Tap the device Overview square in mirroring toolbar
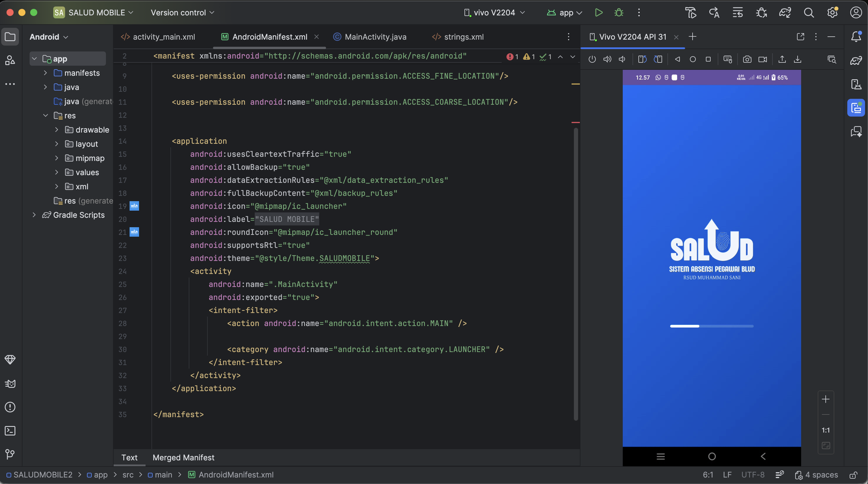The image size is (868, 484). point(708,59)
